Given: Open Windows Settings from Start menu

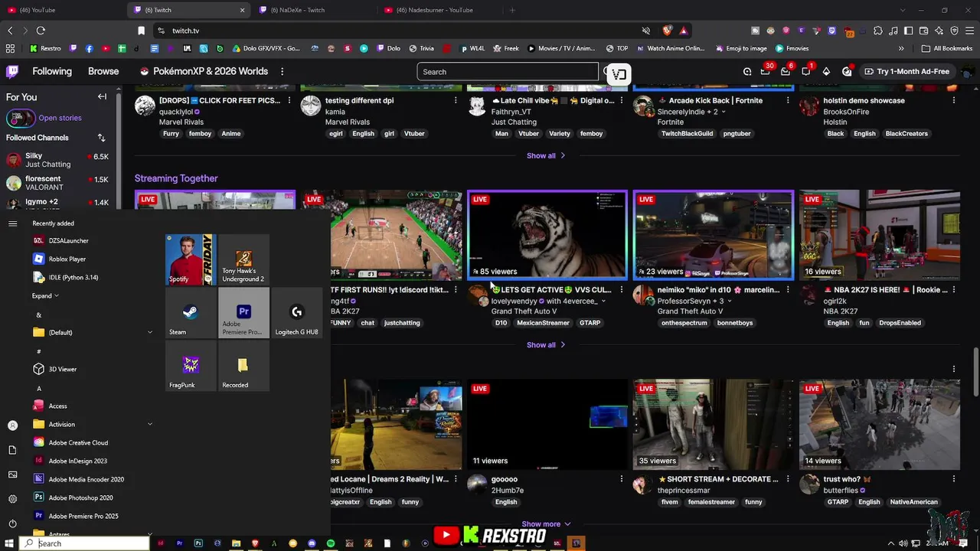Looking at the screenshot, I should 12,499.
